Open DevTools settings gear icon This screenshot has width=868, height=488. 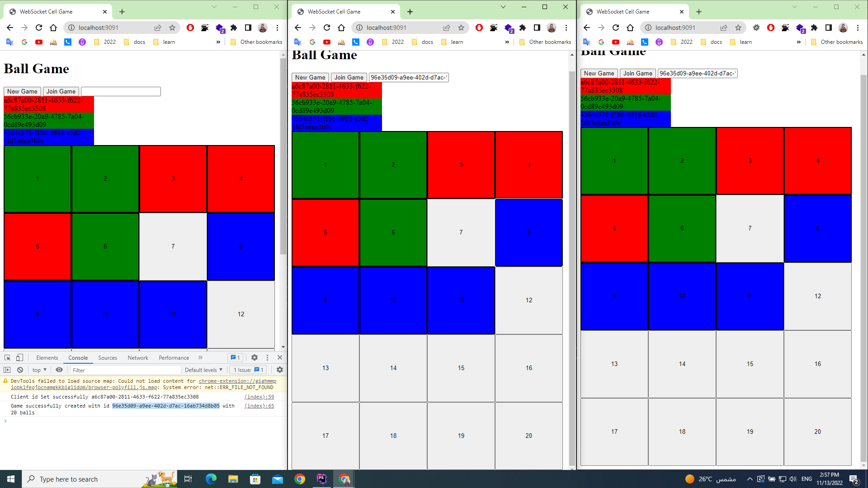pyautogui.click(x=255, y=357)
